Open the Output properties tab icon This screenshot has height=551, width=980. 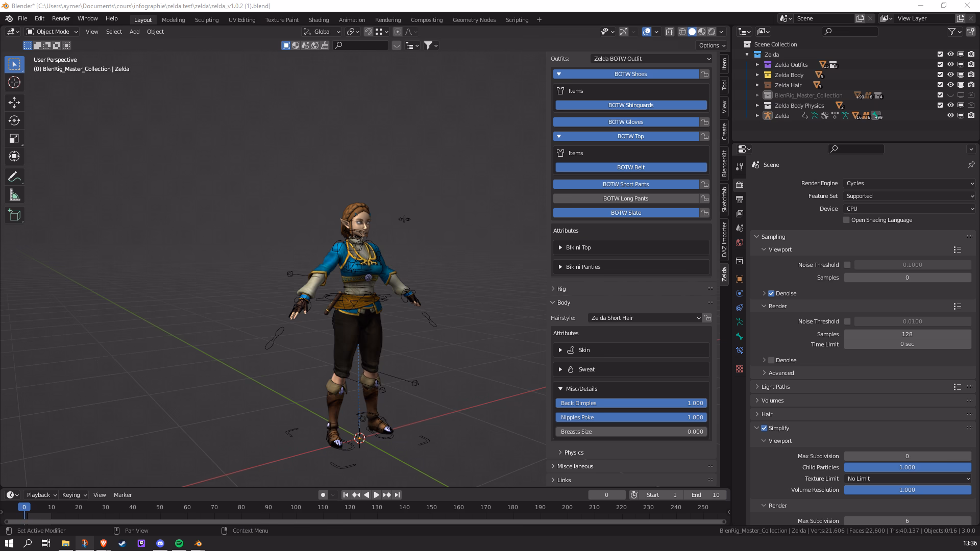[740, 199]
